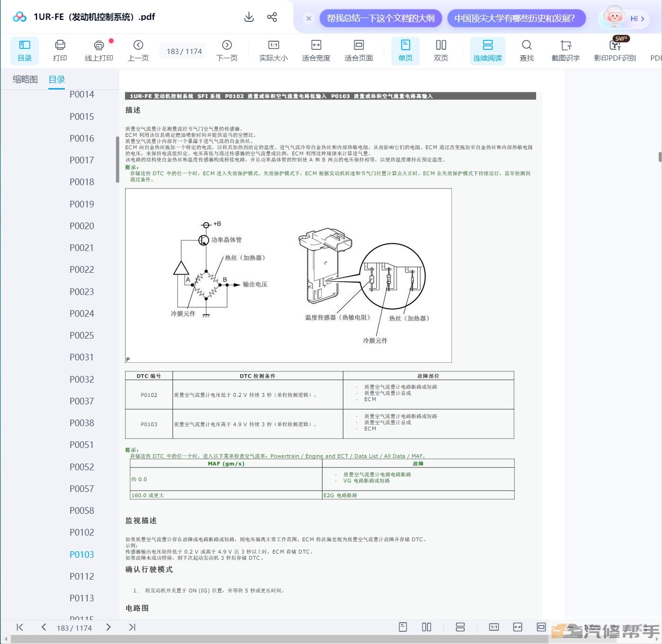
Task: Open outline entry P0022
Action: tap(82, 269)
